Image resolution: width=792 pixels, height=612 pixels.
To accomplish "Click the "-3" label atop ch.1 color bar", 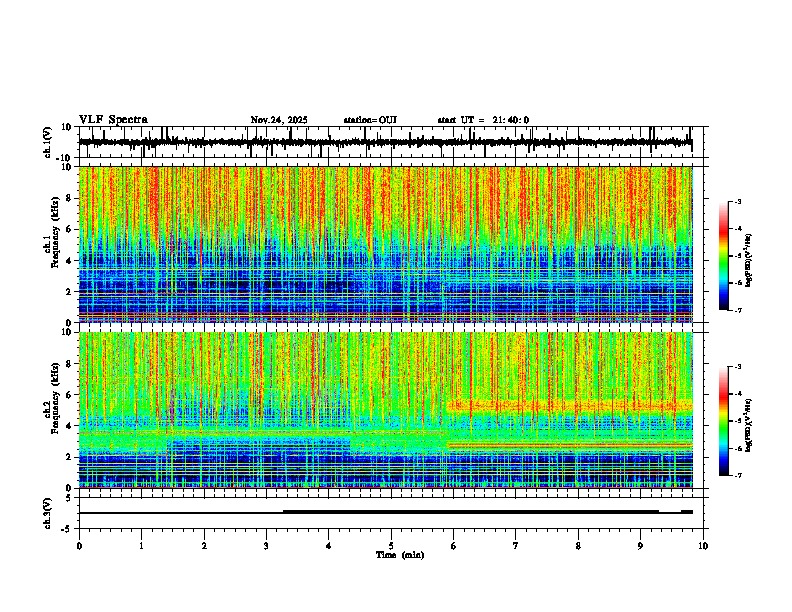I will coord(738,202).
